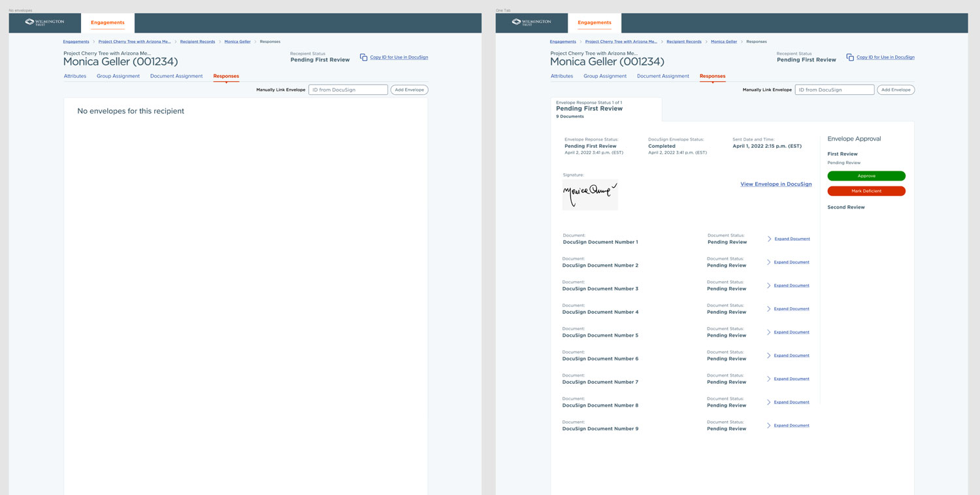The image size is (980, 495).
Task: Click 'DocuSign Document Number 4' name
Action: click(x=600, y=312)
